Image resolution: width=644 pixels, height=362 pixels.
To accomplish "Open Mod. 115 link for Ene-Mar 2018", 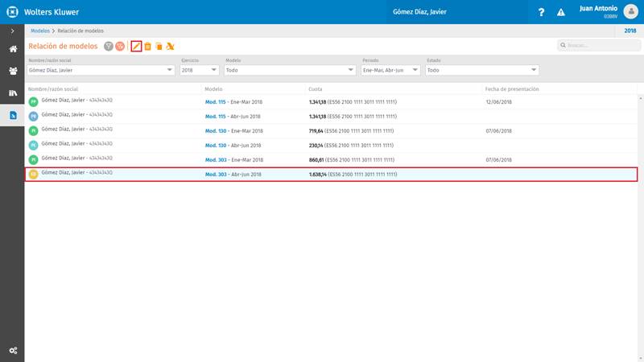I will point(215,102).
